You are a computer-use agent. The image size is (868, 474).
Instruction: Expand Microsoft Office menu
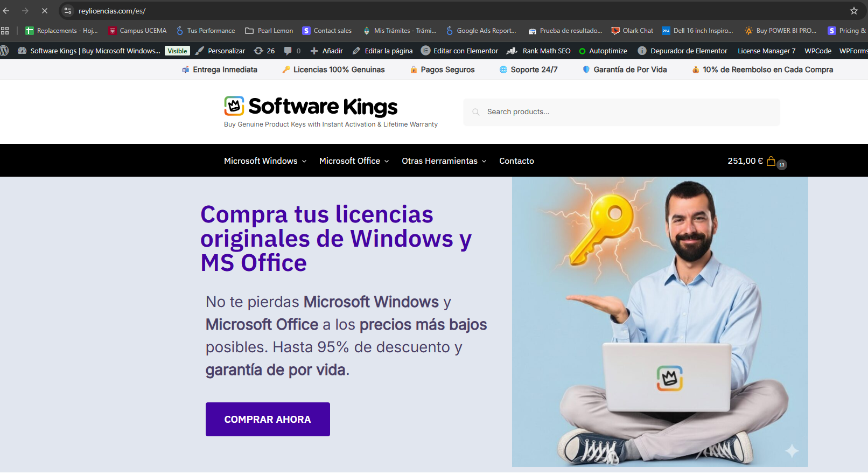click(x=354, y=161)
